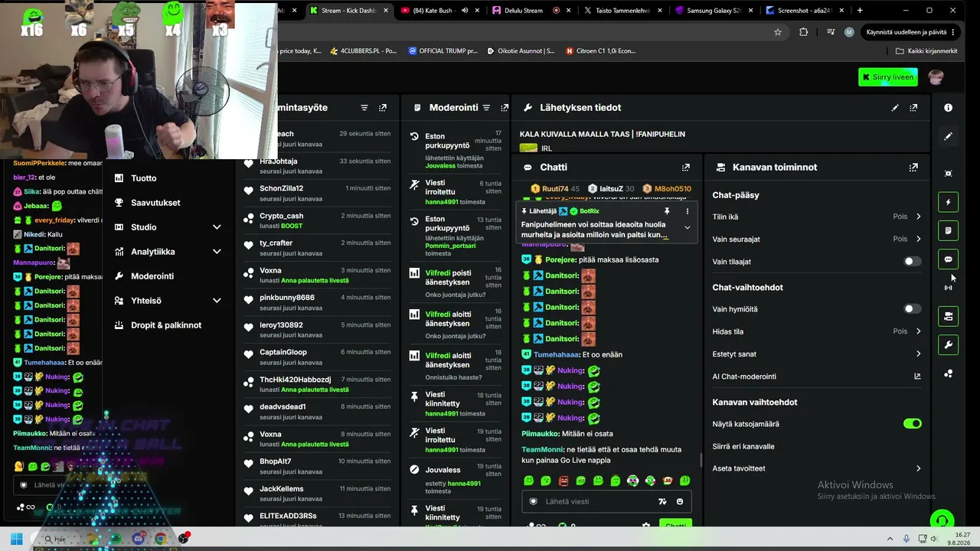Select the BhopAlt7 activity entry

(318, 466)
